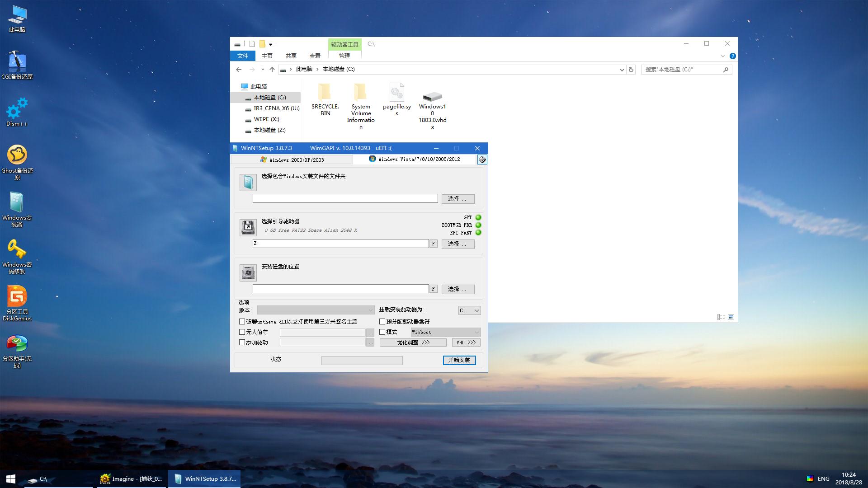The image size is (868, 488).
Task: Enable 模式 checkbox
Action: (382, 332)
